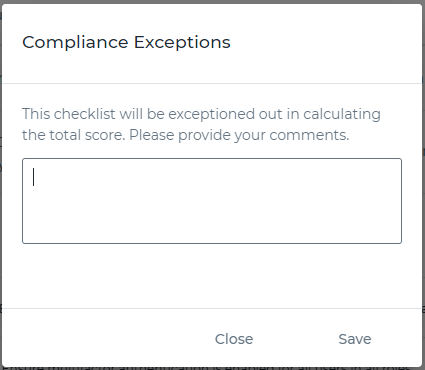Click the word 'Exceptions' in the title

tap(182, 43)
